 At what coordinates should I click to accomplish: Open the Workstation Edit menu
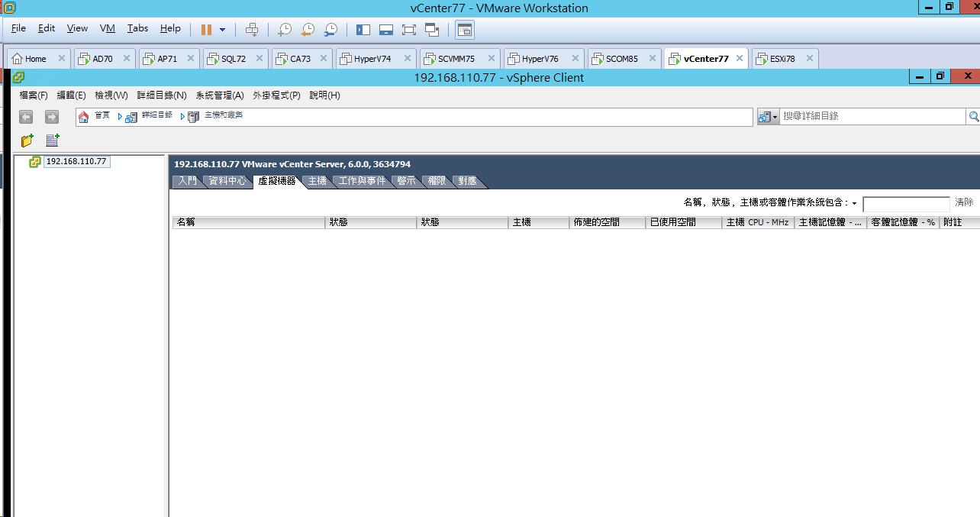(47, 28)
